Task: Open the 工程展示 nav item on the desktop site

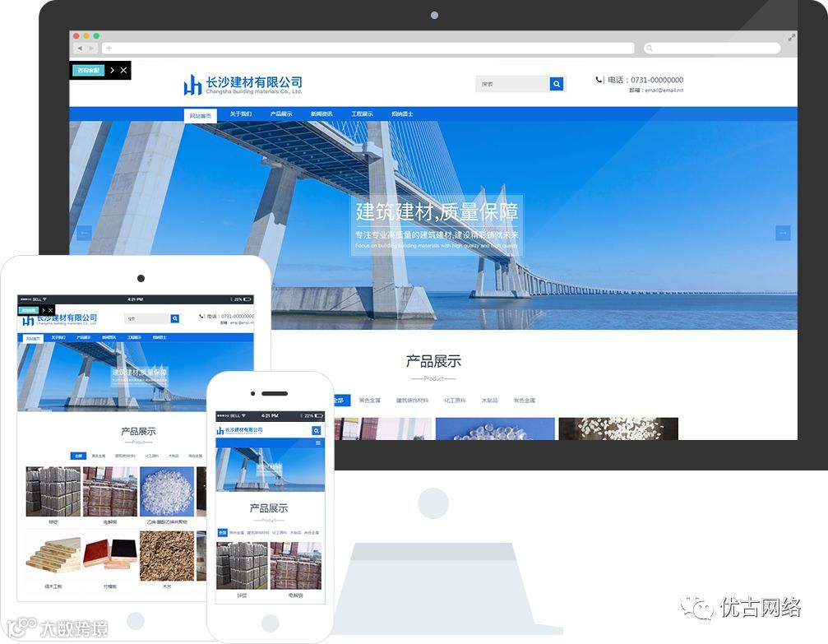Action: click(x=362, y=114)
